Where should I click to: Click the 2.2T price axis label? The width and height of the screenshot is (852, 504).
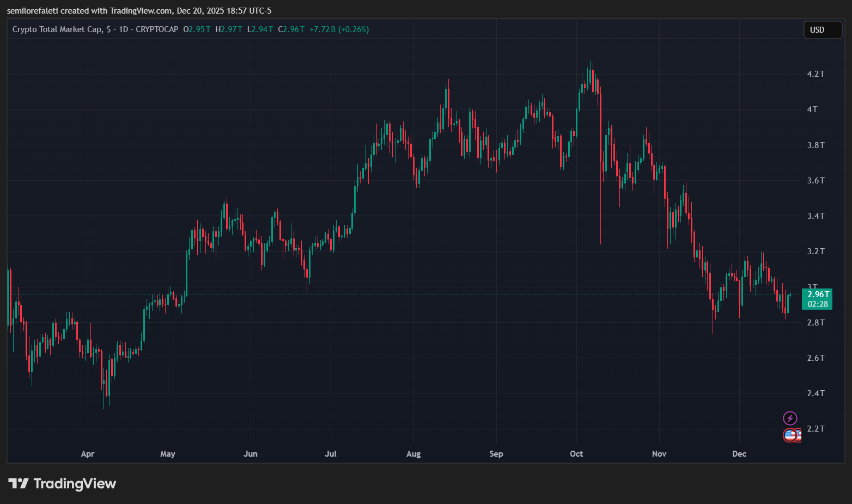816,429
